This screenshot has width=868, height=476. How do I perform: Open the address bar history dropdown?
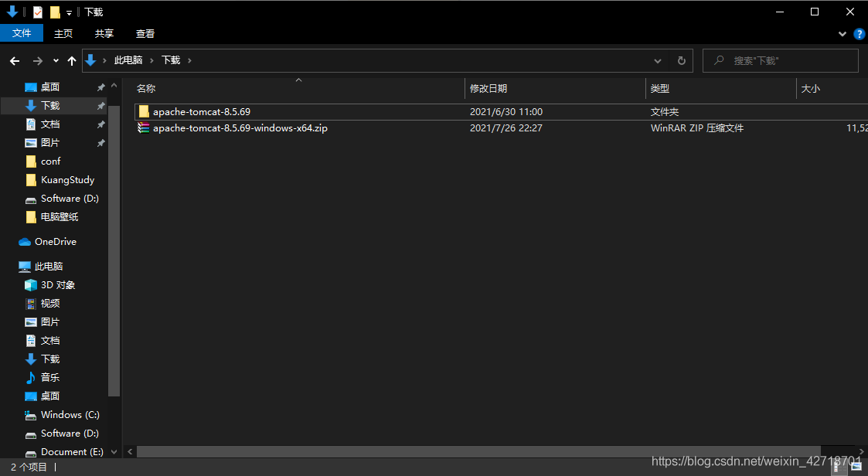coord(658,61)
